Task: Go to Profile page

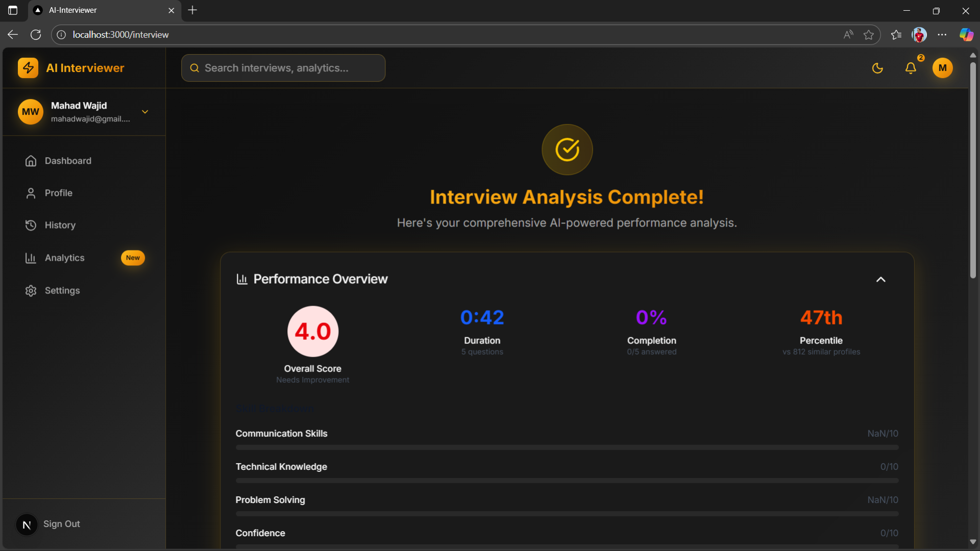Action: [x=58, y=193]
